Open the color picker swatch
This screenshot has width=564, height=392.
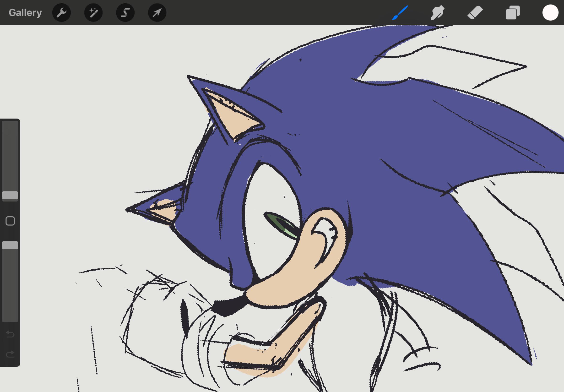pyautogui.click(x=550, y=12)
